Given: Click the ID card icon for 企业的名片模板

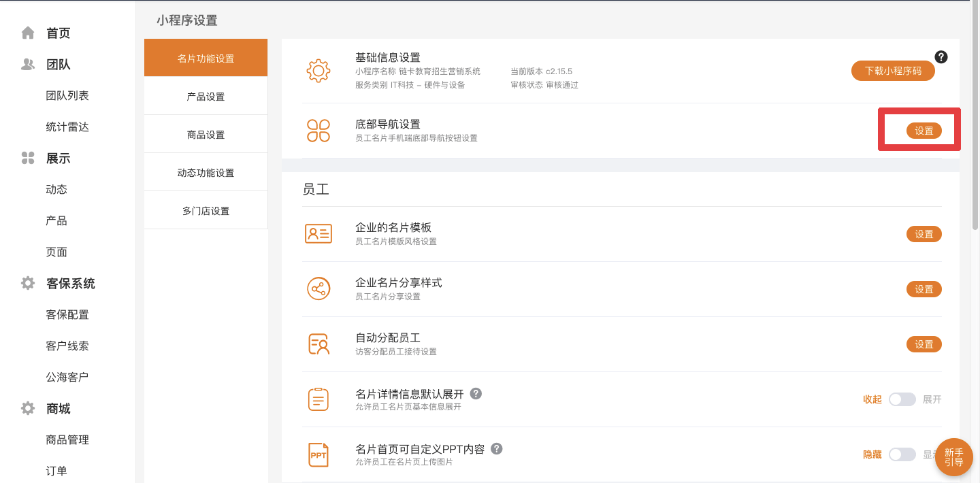Looking at the screenshot, I should [318, 234].
